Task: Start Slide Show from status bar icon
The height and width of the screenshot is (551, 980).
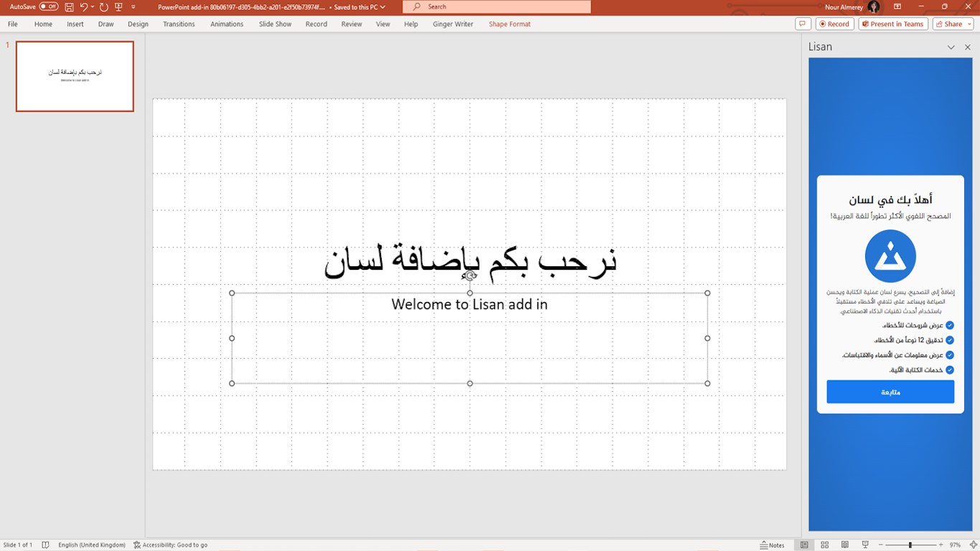Action: point(865,545)
